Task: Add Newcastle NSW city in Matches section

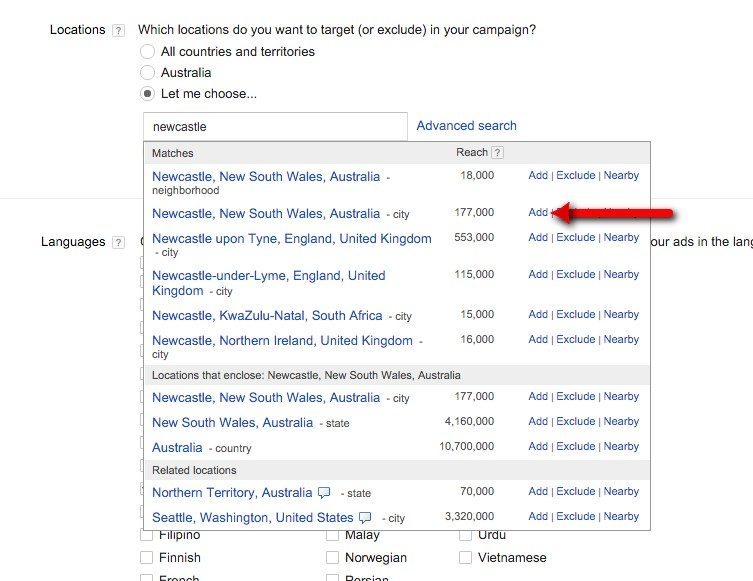Action: (x=538, y=212)
